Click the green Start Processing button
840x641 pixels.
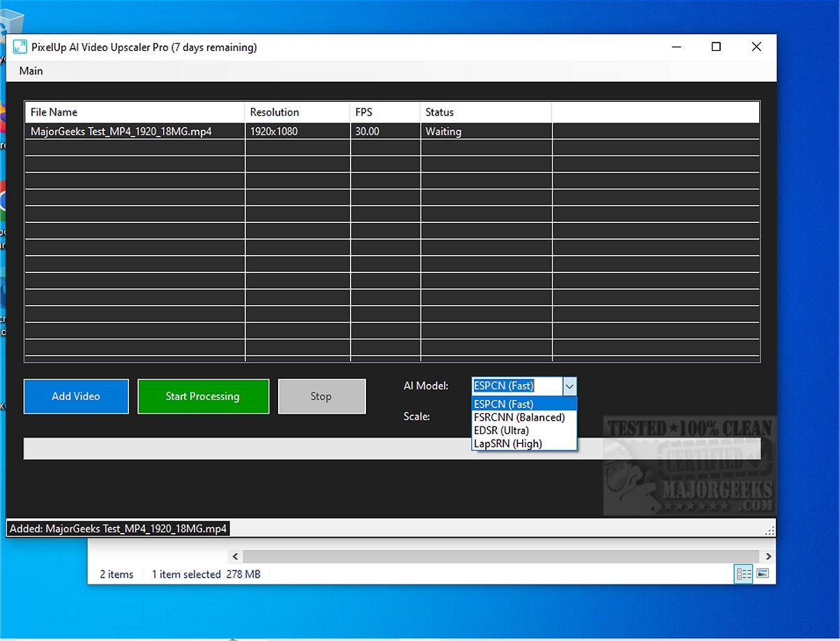[x=203, y=396]
